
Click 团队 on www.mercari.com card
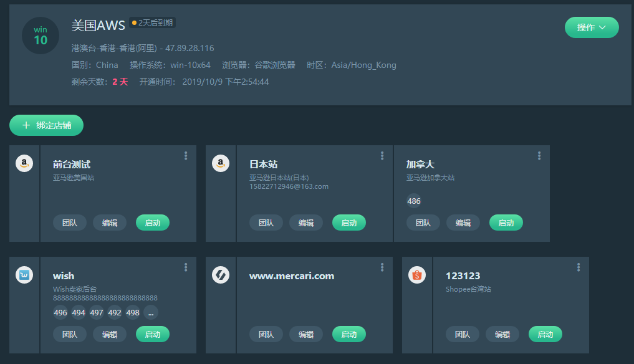point(266,335)
